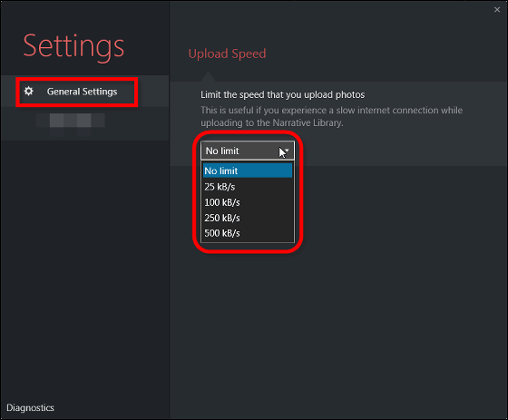Select No limit in the dropdown list
Screen dimensions: 508x420
[x=248, y=171]
